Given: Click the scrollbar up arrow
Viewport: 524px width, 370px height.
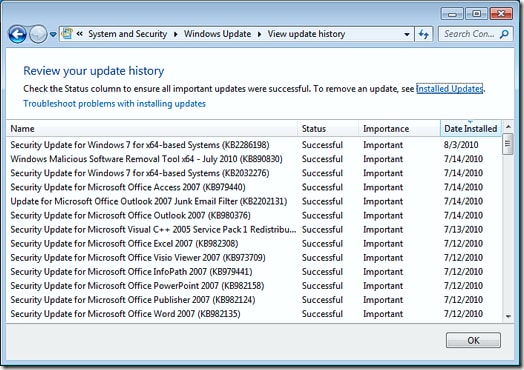Looking at the screenshot, I should [508, 126].
